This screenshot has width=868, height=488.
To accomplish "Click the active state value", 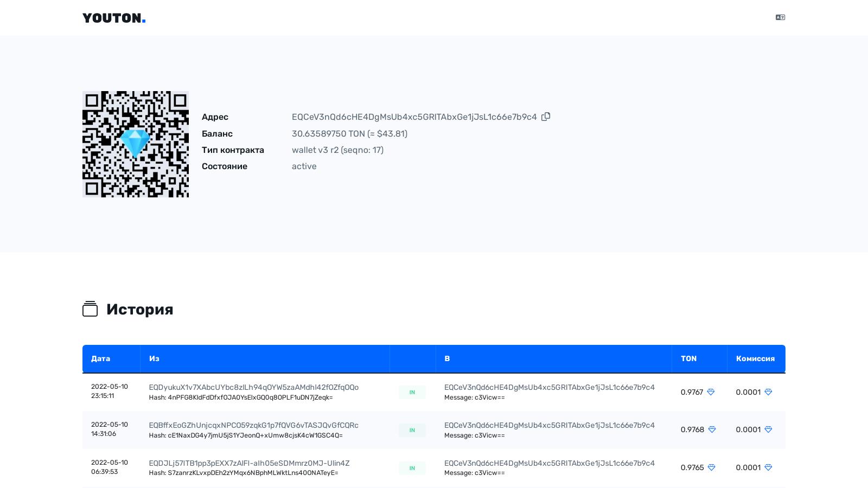I will coord(304,166).
